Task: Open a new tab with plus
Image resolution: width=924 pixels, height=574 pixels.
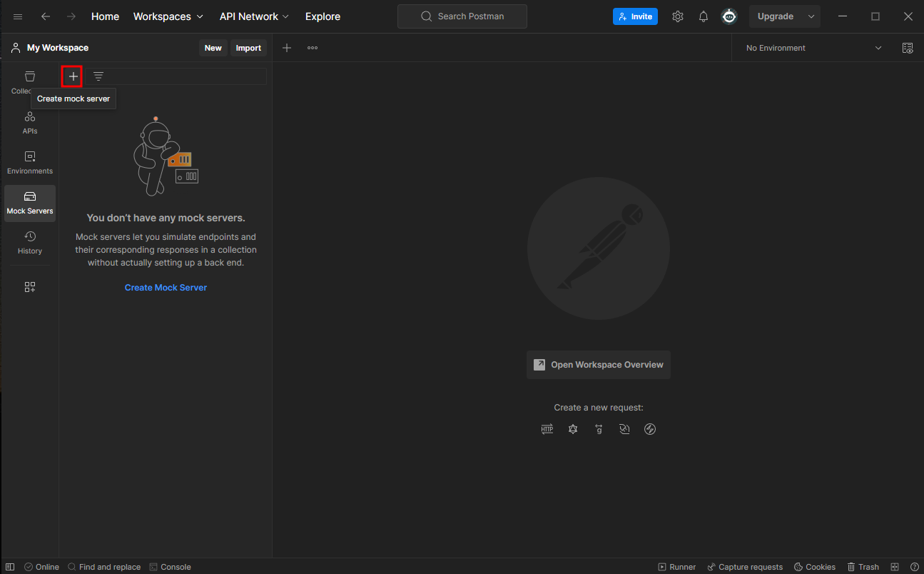Action: click(x=287, y=48)
